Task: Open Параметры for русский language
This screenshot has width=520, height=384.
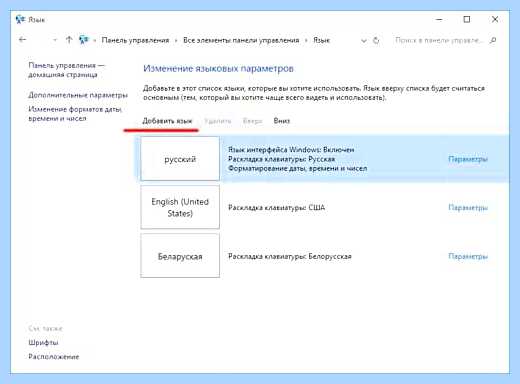Action: 468,159
